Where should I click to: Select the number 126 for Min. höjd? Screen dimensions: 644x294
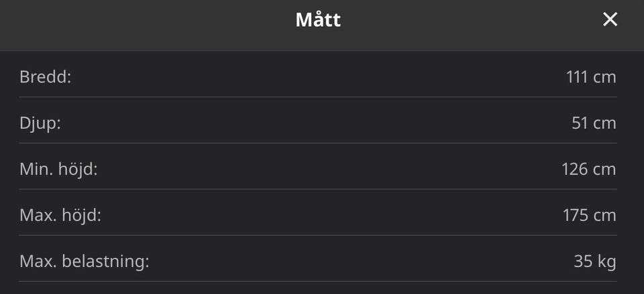[575, 169]
